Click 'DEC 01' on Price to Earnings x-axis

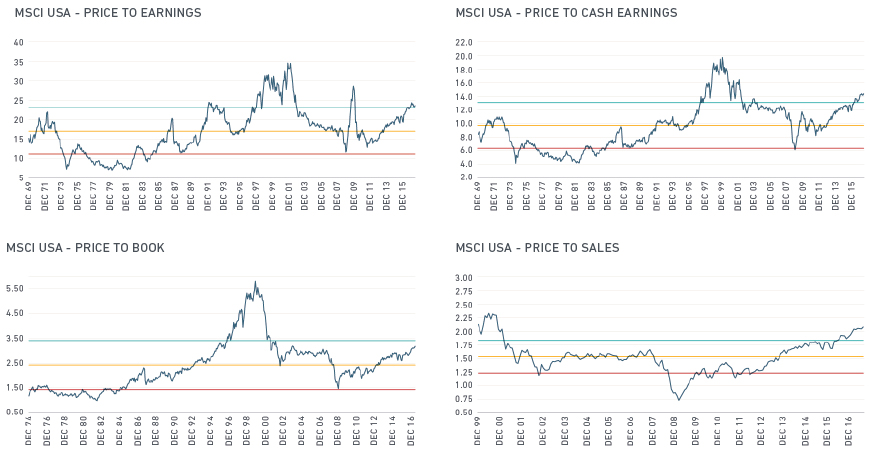point(289,195)
